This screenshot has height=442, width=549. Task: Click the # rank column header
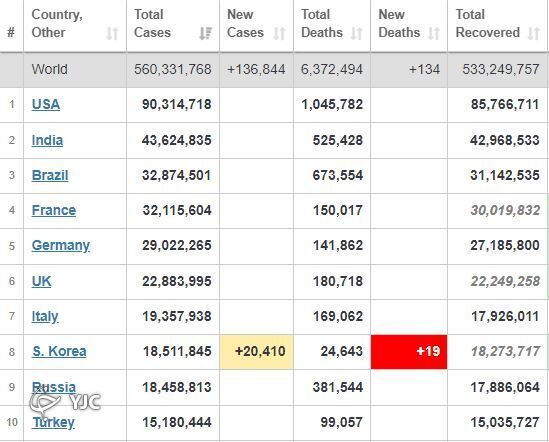click(x=11, y=32)
